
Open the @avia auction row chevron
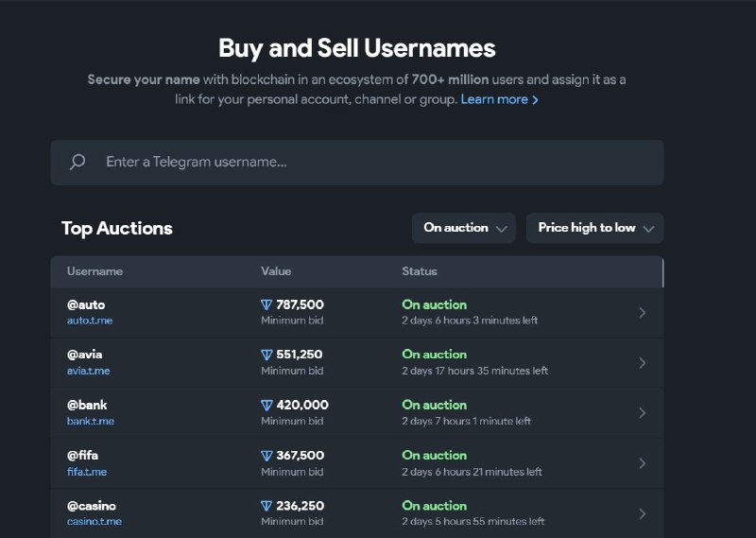643,363
